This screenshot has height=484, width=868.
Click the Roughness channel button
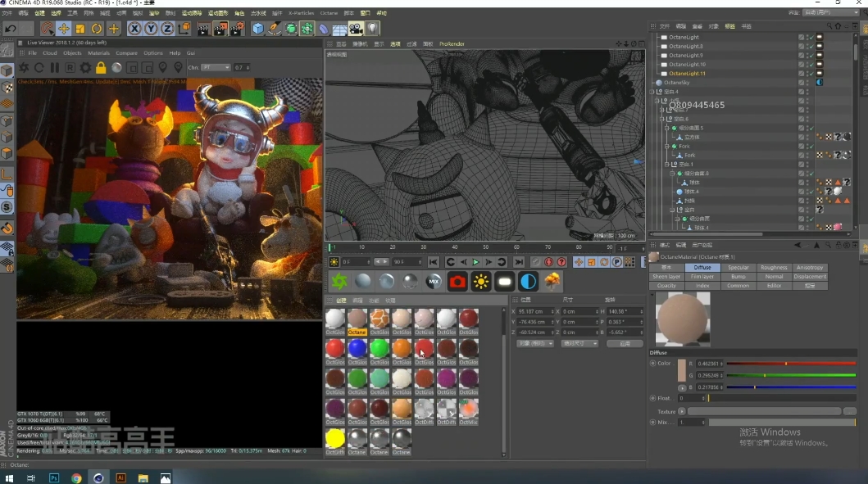774,268
